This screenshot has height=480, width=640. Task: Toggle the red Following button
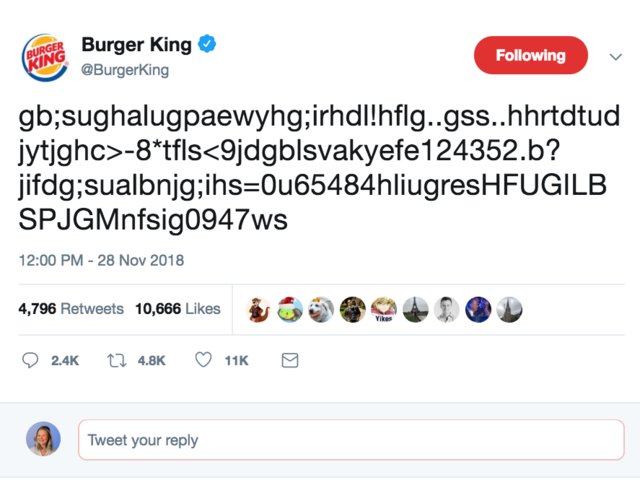(x=531, y=55)
